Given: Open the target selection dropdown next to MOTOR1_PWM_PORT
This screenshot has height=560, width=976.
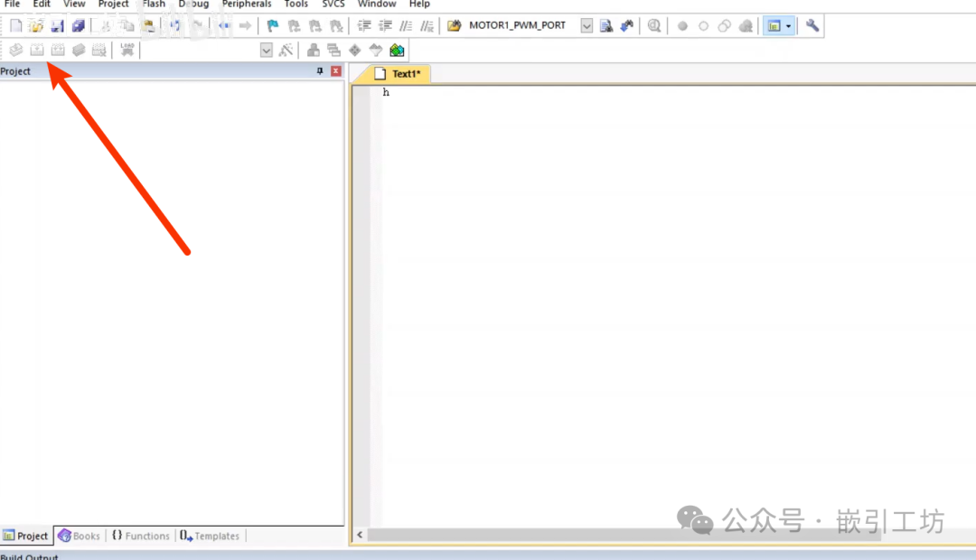Looking at the screenshot, I should tap(586, 25).
